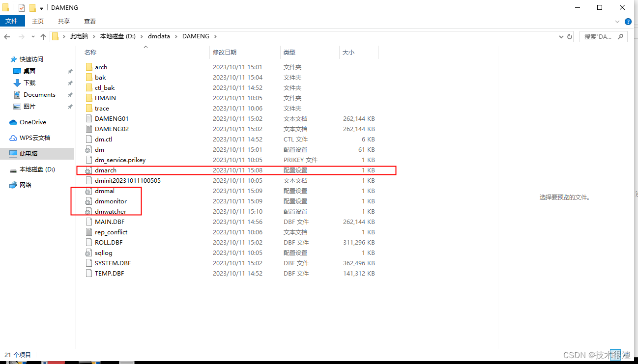The height and width of the screenshot is (364, 638).
Task: Open OneDrive in navigation pane
Action: pos(33,122)
